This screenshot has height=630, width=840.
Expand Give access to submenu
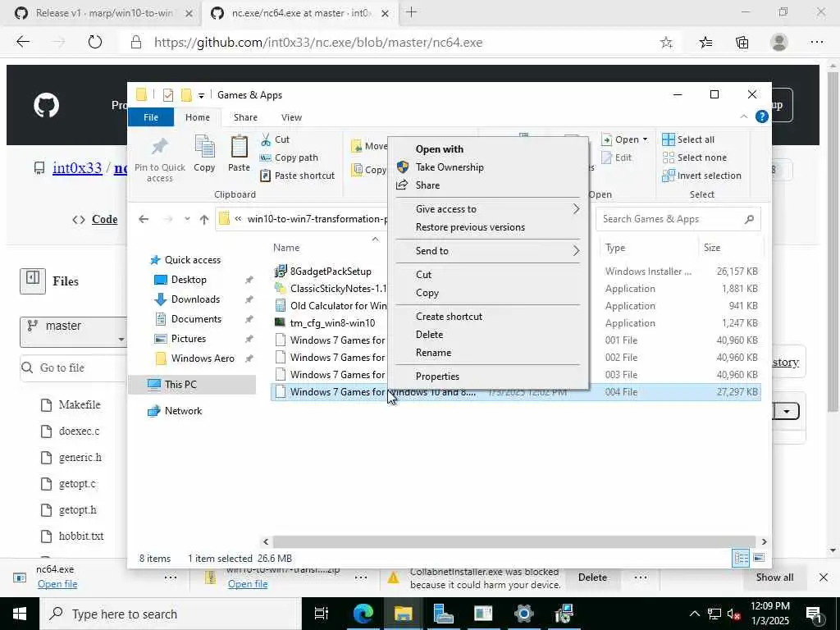pos(488,209)
